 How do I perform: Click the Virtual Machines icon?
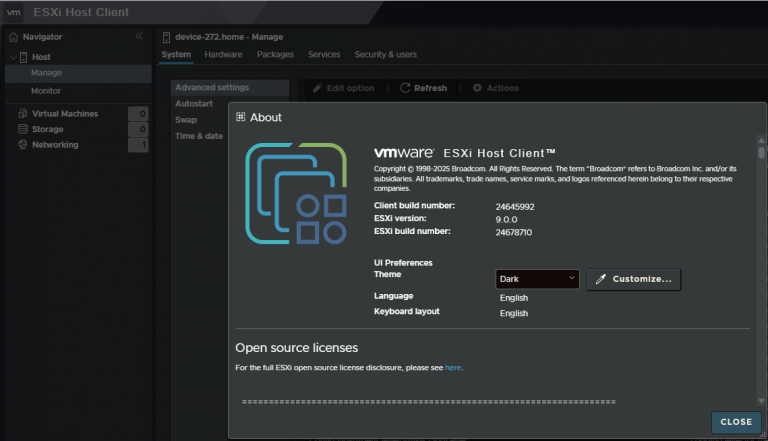click(x=23, y=113)
